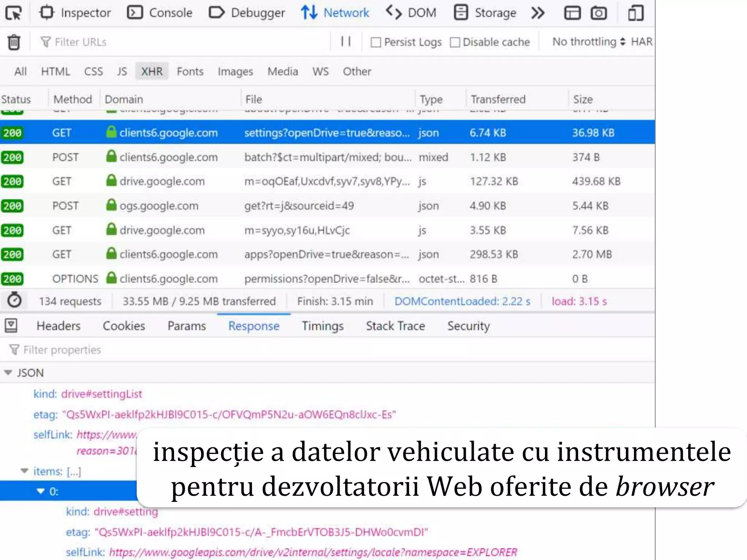Activate the element picker tool
The width and height of the screenshot is (747, 560).
14,13
